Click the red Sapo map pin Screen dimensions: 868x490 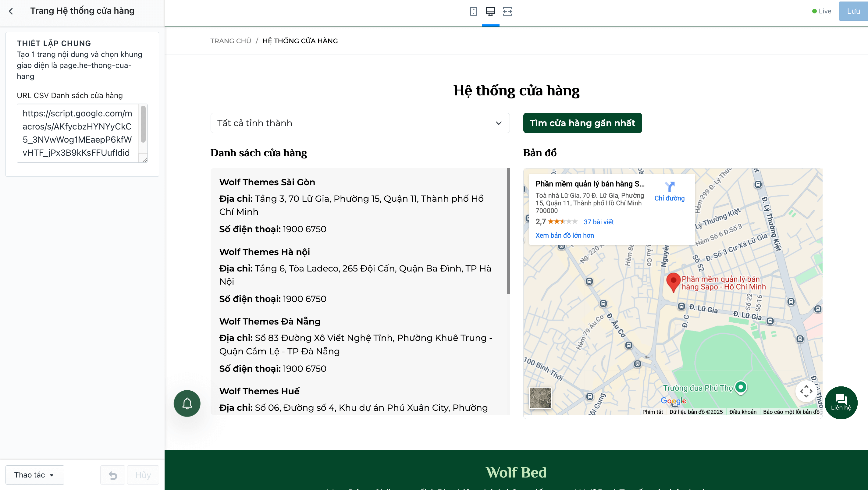(673, 282)
